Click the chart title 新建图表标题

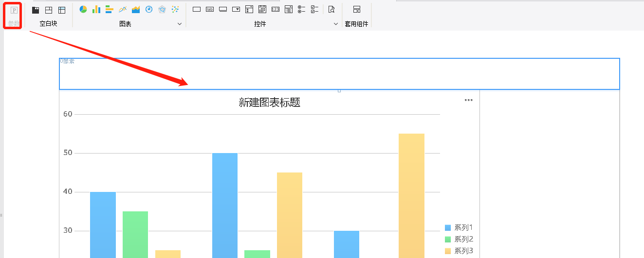tap(269, 103)
